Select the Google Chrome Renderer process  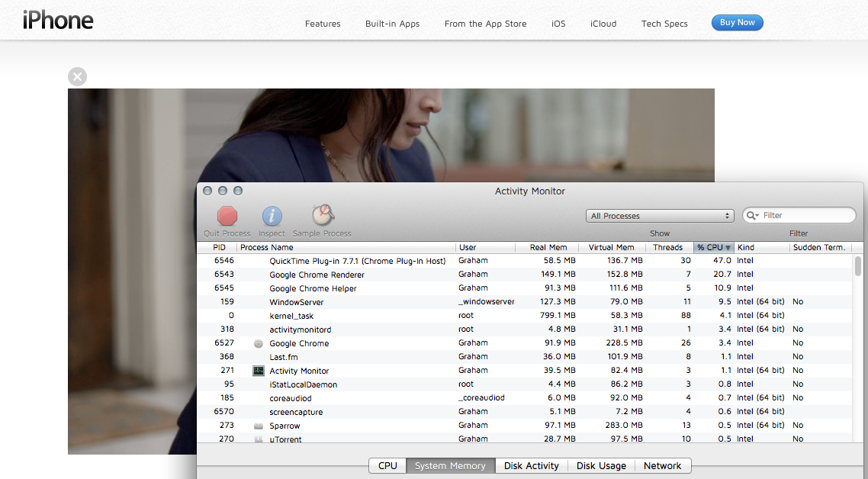(525, 274)
